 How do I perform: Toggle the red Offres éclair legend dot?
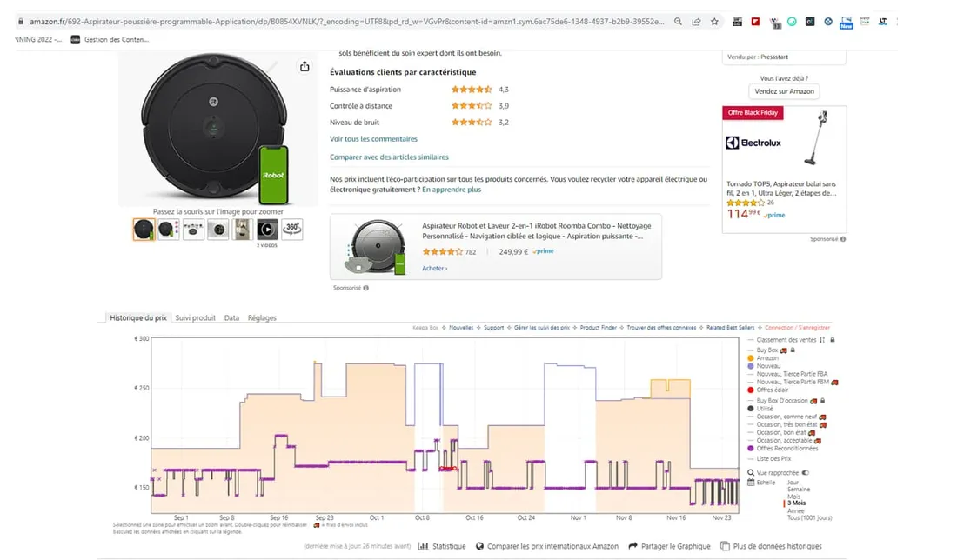(x=751, y=390)
